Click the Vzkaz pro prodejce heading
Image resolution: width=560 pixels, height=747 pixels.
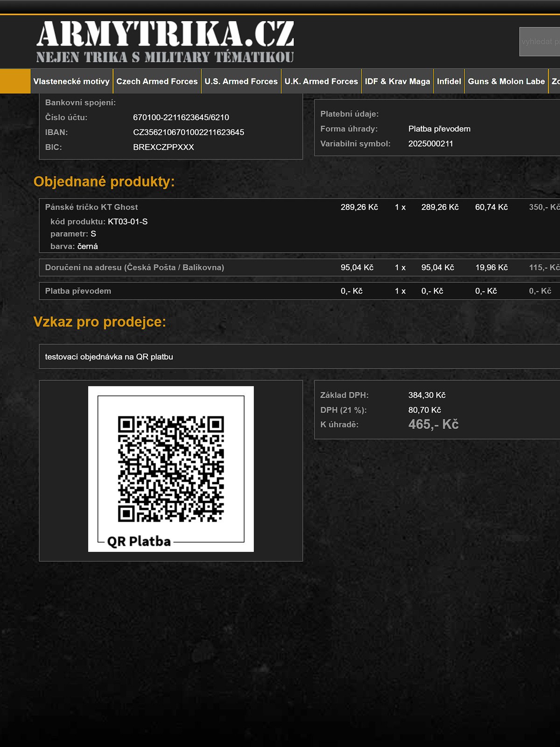point(100,322)
